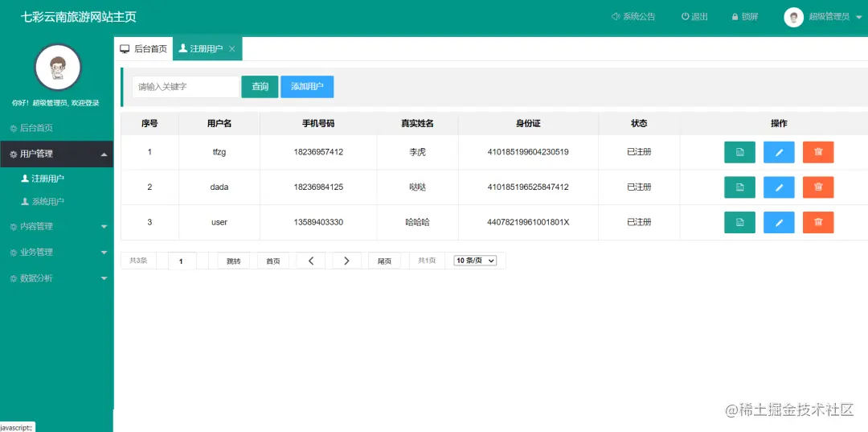Image resolution: width=868 pixels, height=432 pixels.
Task: Click the username cell dada
Action: [x=219, y=187]
